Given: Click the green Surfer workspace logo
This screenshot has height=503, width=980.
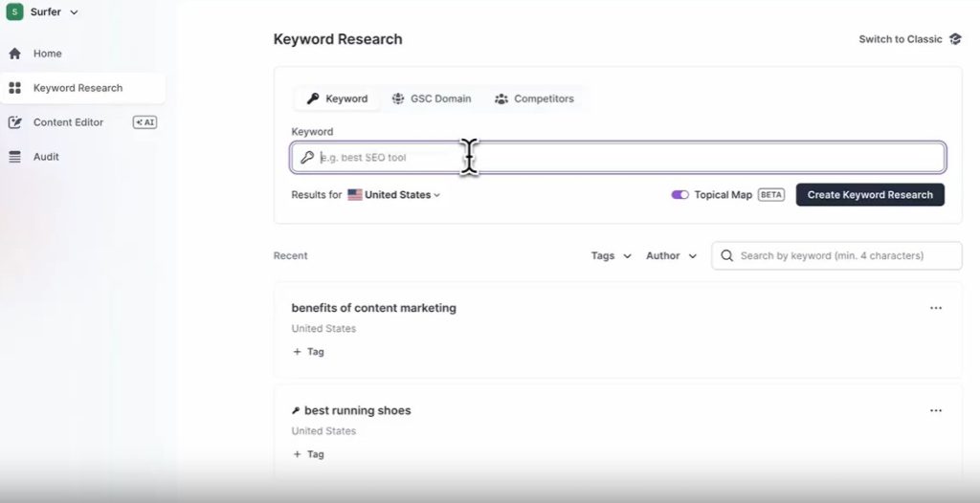Looking at the screenshot, I should [x=14, y=11].
